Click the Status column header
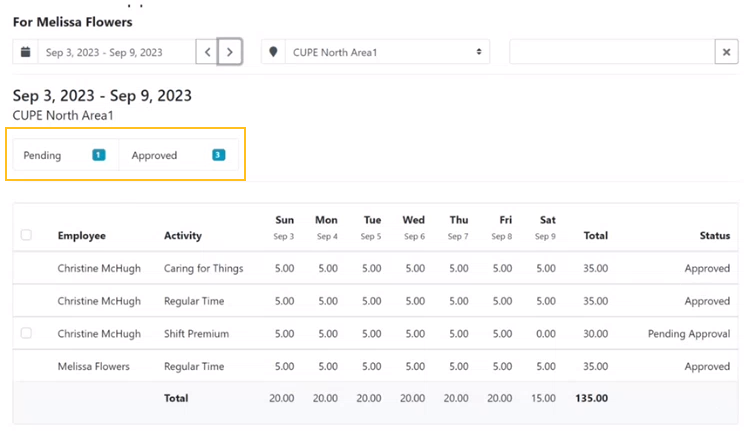The image size is (750, 436). click(714, 236)
